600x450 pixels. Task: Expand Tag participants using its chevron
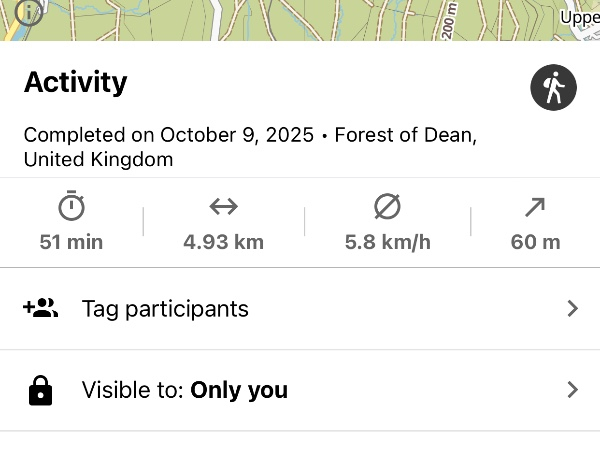click(x=572, y=308)
